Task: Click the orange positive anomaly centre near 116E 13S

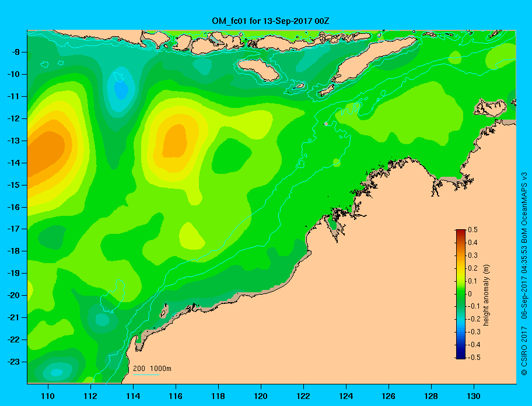Action: [x=175, y=141]
